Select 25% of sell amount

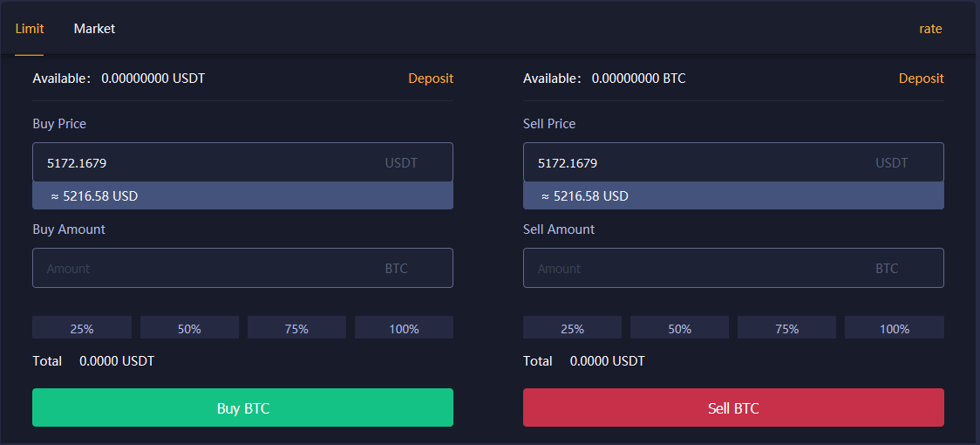[572, 329]
